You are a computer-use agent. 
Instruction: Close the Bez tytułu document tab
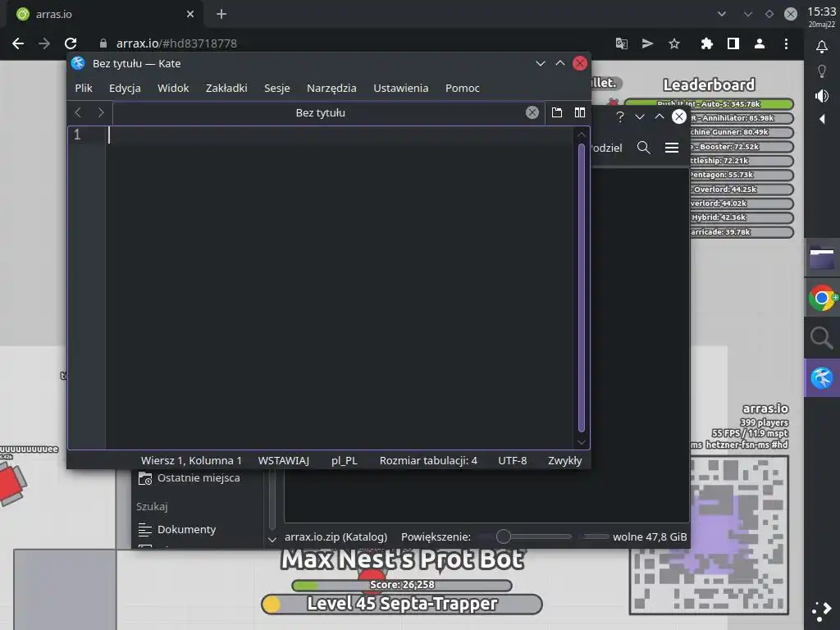(x=532, y=112)
